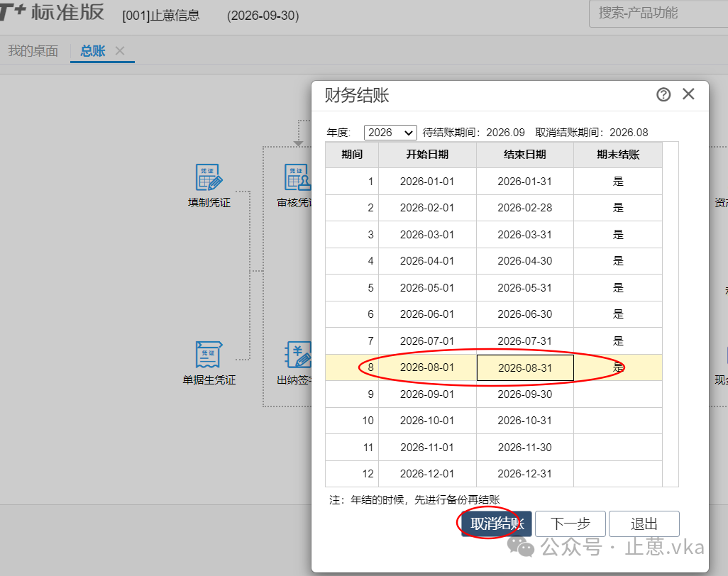Image resolution: width=728 pixels, height=576 pixels.
Task: Click the help question mark icon in 财务结账 dialog
Action: click(663, 94)
